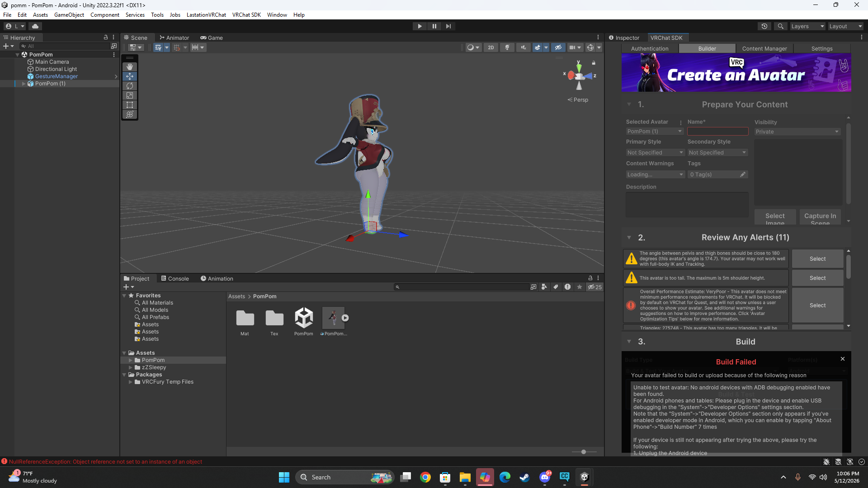Click Select for too tall alert
The image size is (868, 488).
(817, 278)
